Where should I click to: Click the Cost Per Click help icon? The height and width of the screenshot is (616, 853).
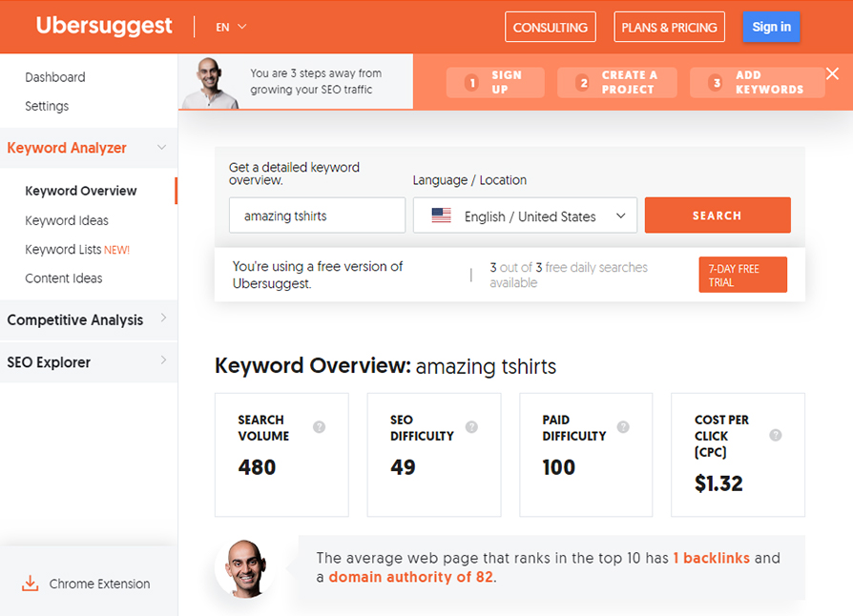[776, 435]
